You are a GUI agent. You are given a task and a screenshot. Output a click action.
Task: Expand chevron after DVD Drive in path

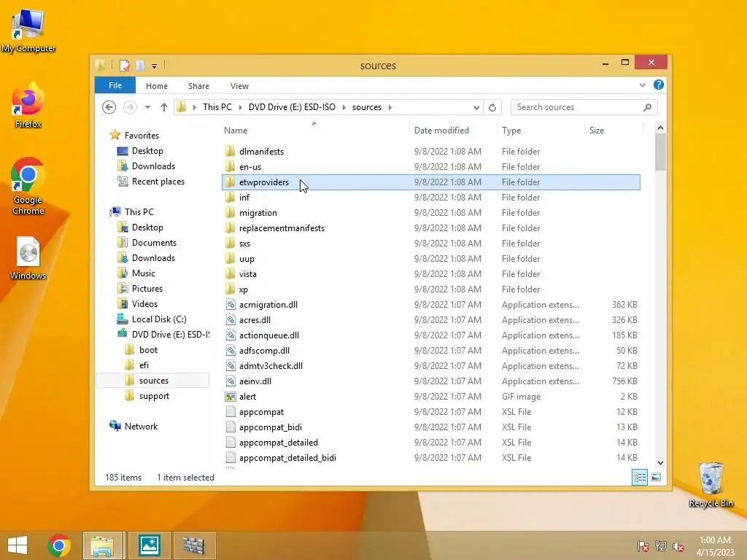tap(344, 108)
